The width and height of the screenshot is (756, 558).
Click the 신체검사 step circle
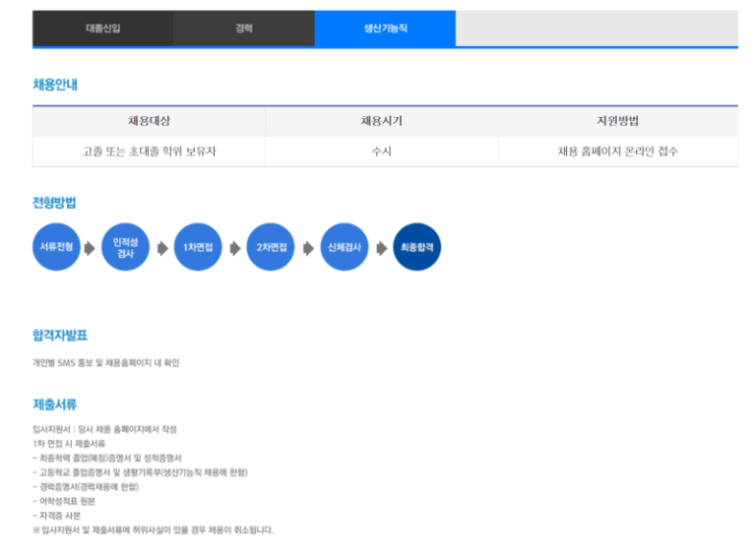(344, 248)
